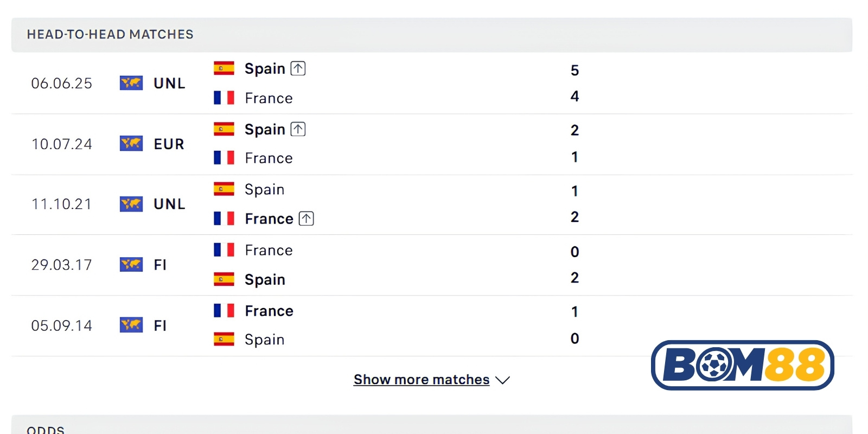The image size is (868, 434).
Task: Click score 5 in Spain vs France 06.06.25
Action: 575,71
